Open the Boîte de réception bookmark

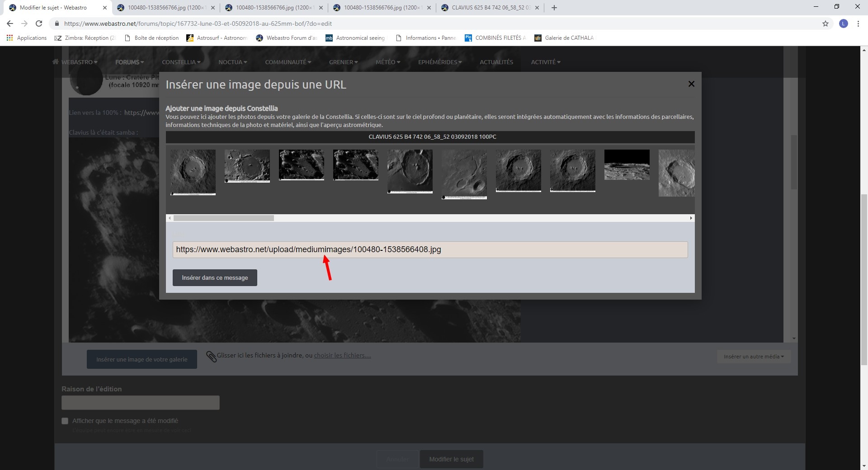[x=151, y=38]
